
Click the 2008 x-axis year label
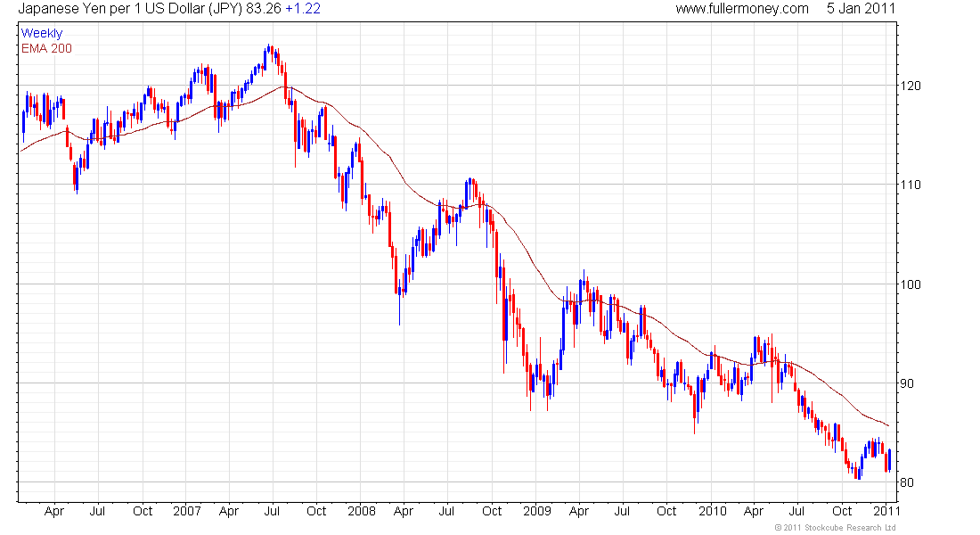tap(362, 511)
